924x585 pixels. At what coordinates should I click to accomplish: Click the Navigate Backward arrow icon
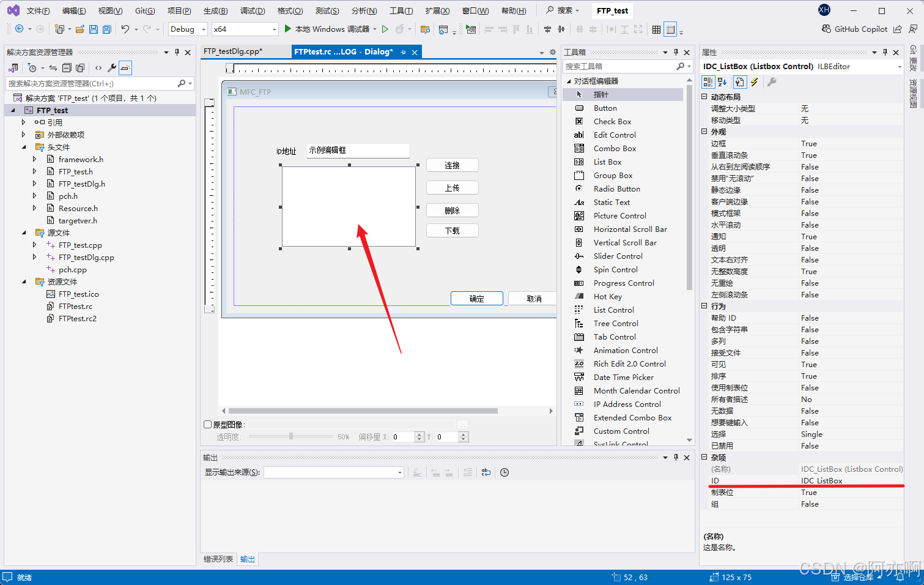20,29
